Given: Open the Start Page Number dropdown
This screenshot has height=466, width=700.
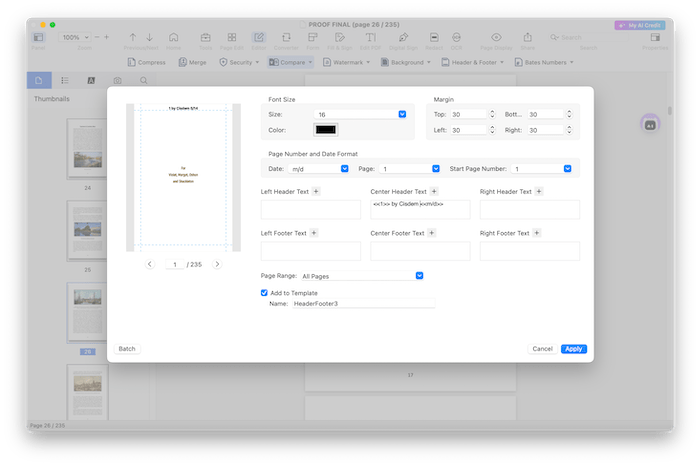Looking at the screenshot, I should coord(567,169).
